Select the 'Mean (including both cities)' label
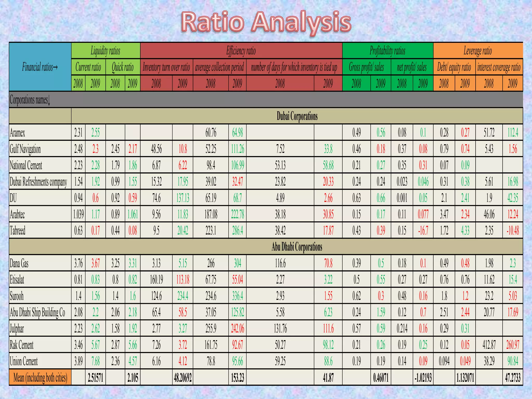Image resolution: width=532 pixels, height=399 pixels. tap(40, 377)
